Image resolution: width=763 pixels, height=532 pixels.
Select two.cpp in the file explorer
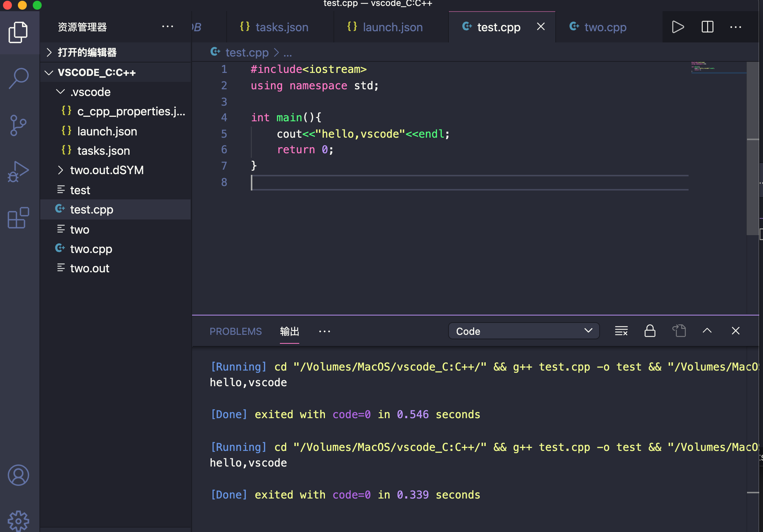[x=91, y=249]
